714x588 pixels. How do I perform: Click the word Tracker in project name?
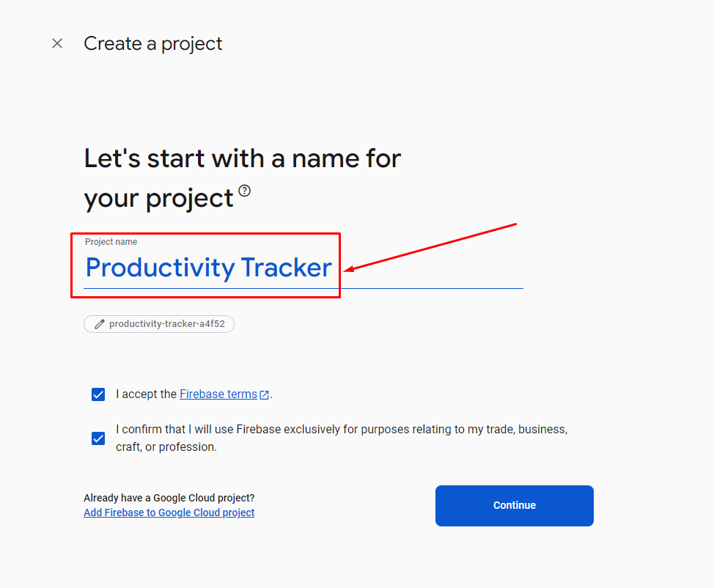[x=286, y=268]
